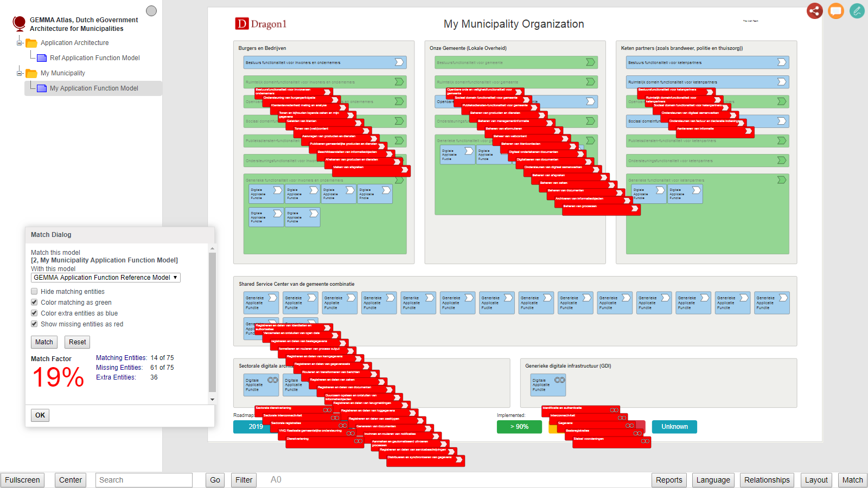
Task: Click the Ref Application Function Model page icon
Action: [42, 58]
